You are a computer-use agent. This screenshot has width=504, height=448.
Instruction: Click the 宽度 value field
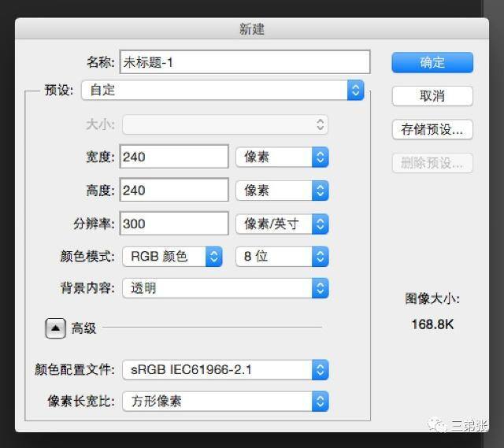point(174,157)
